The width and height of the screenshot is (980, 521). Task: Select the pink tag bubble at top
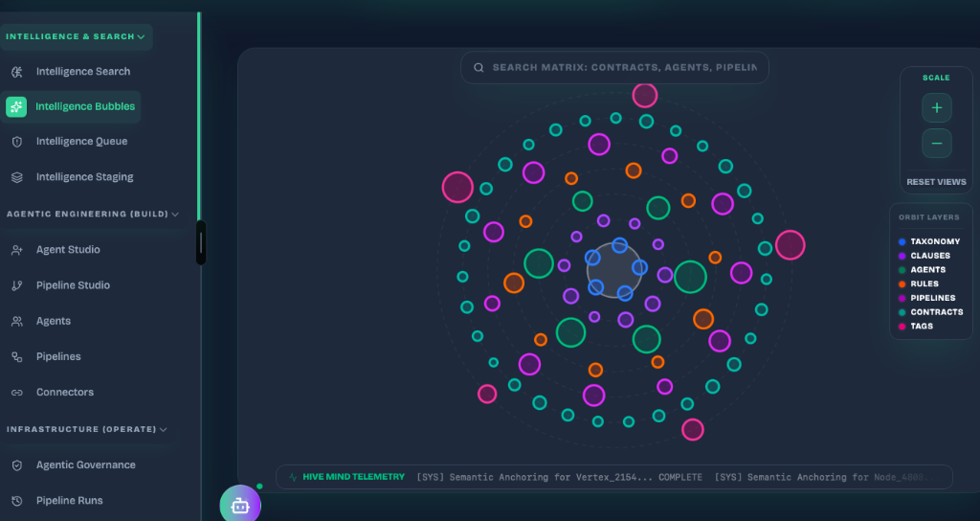click(644, 96)
